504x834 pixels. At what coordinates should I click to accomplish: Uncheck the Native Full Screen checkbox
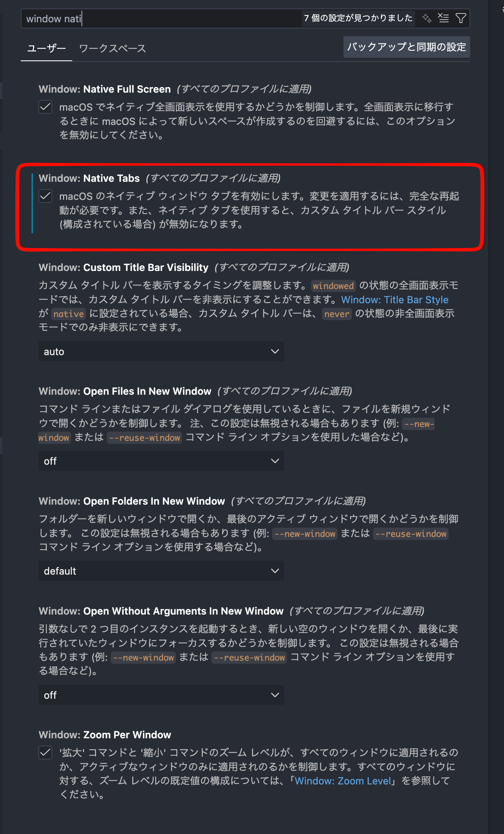coord(45,106)
